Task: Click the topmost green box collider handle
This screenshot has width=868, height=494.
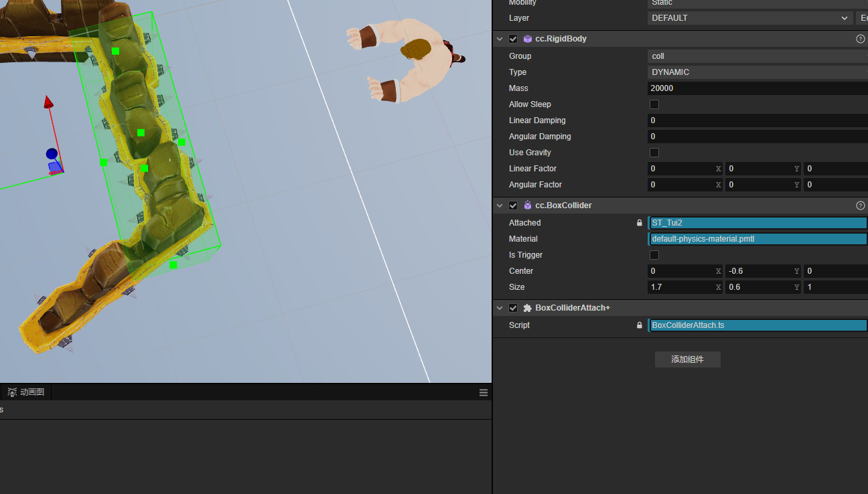Action: coord(115,51)
